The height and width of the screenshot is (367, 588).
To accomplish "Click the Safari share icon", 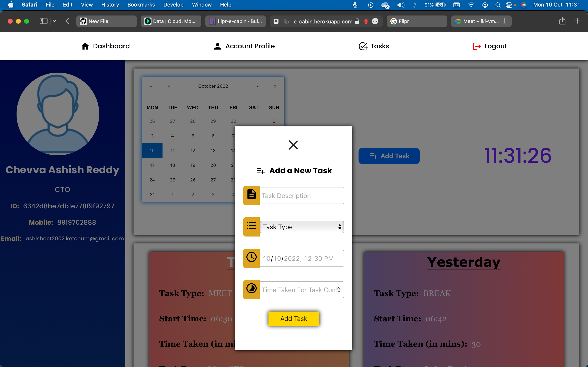I will (x=562, y=21).
